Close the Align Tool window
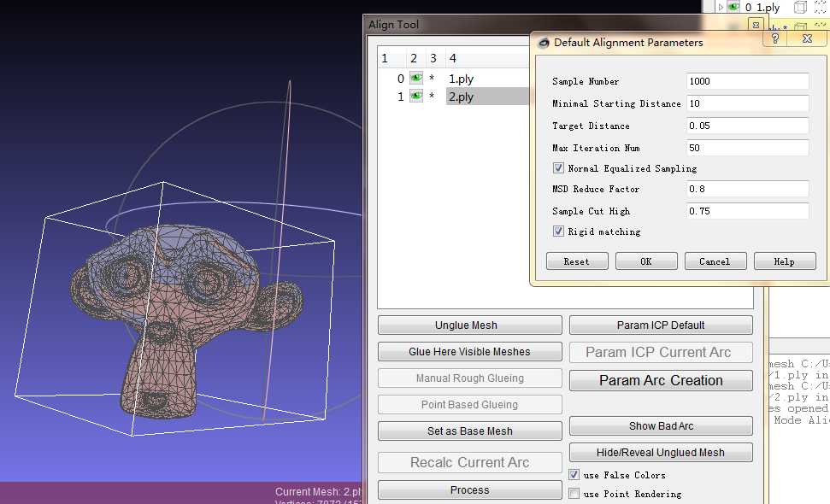This screenshot has width=830, height=504. [756, 25]
